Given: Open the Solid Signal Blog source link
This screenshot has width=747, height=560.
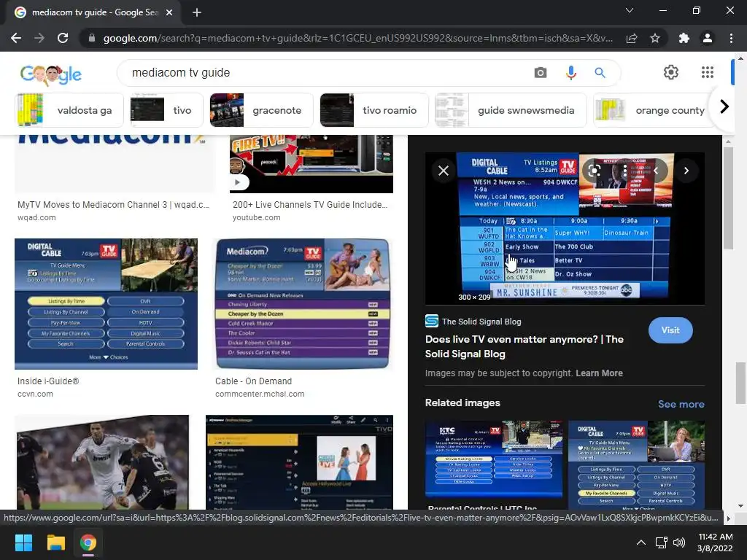Looking at the screenshot, I should 473,322.
